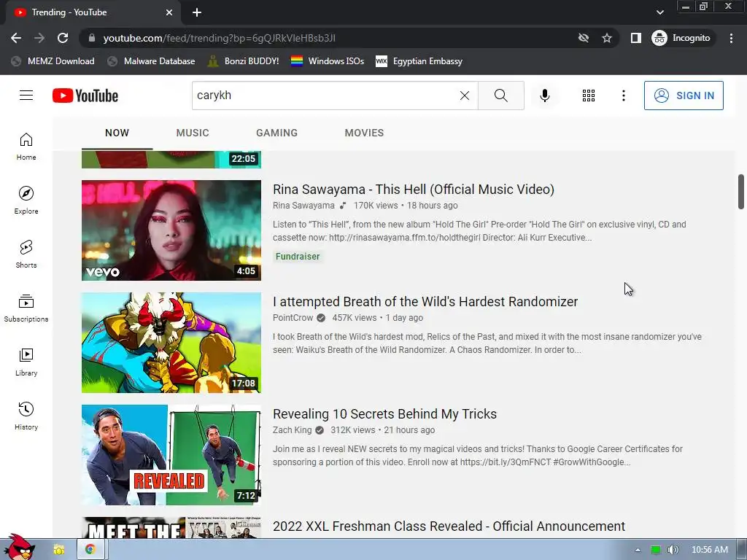Open Explore in the sidebar
Viewport: 747px width, 560px height.
[x=26, y=201]
